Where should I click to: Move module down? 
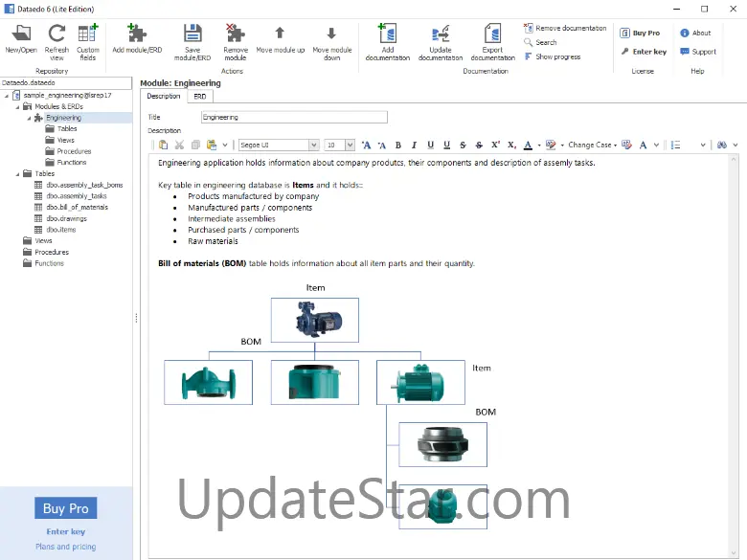click(x=331, y=33)
